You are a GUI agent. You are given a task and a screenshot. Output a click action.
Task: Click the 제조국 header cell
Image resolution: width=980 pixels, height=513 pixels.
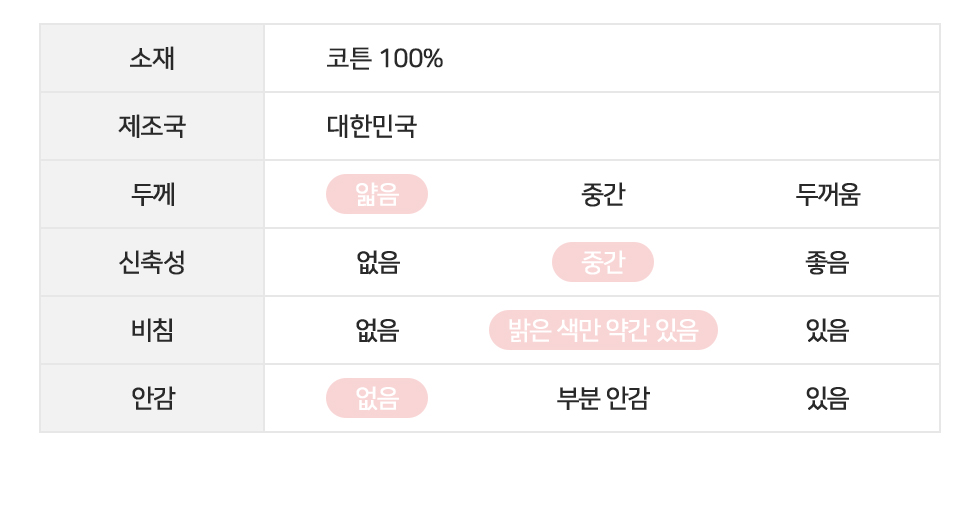click(x=152, y=126)
